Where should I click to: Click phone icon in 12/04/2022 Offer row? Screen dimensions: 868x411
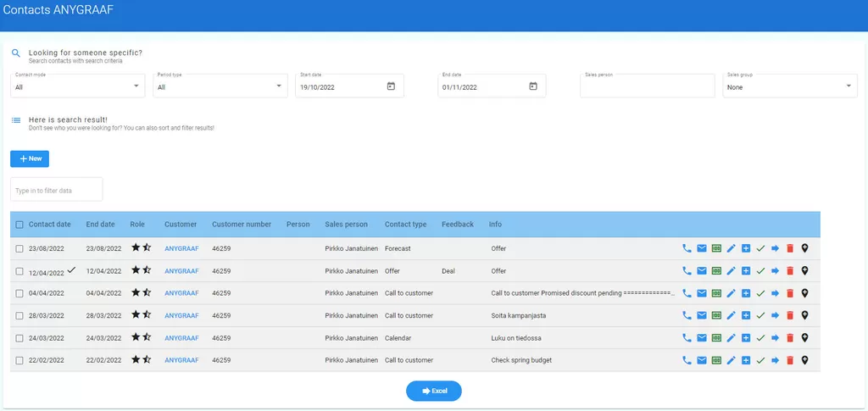coord(687,270)
